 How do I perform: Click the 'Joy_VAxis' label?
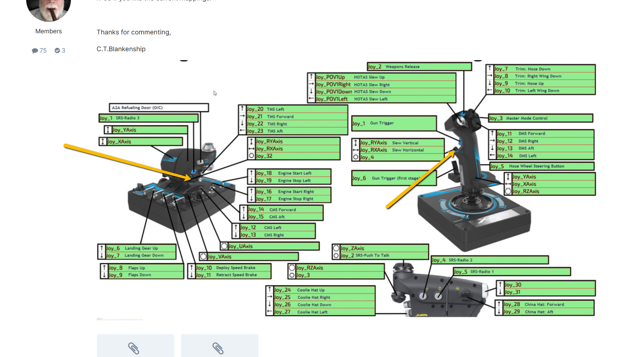point(249,257)
